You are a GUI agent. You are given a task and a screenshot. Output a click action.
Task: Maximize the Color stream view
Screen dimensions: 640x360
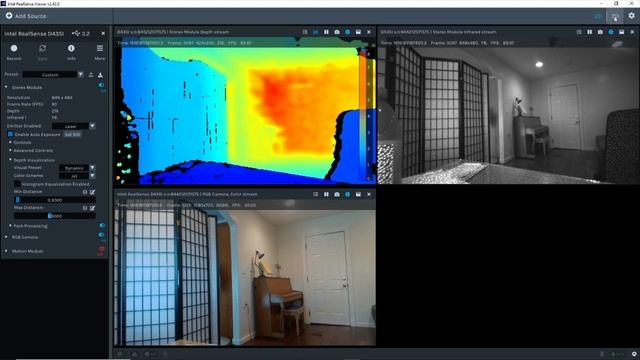[358, 194]
